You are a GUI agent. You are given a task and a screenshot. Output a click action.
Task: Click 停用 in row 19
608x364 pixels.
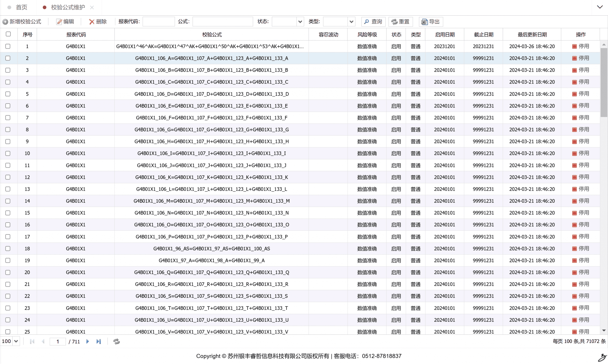(580, 260)
